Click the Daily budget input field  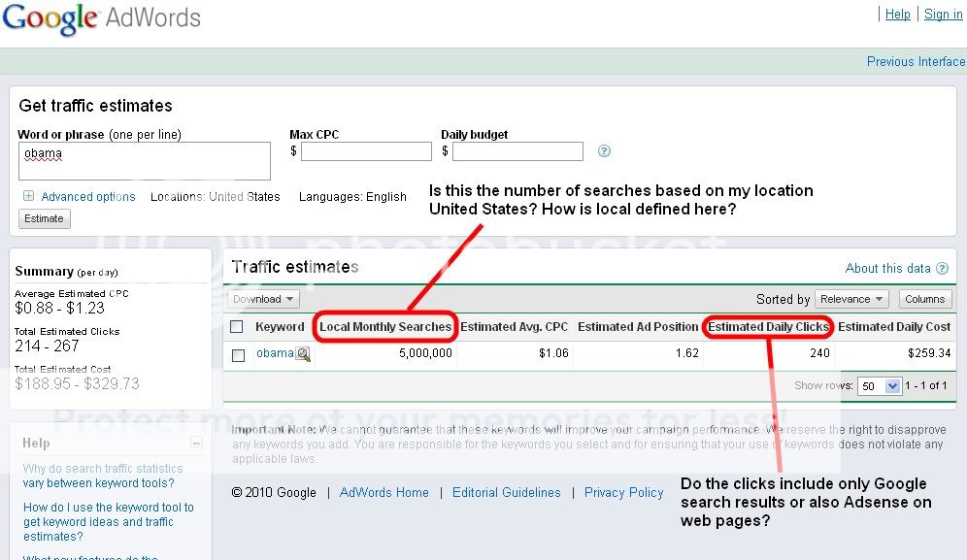point(518,151)
